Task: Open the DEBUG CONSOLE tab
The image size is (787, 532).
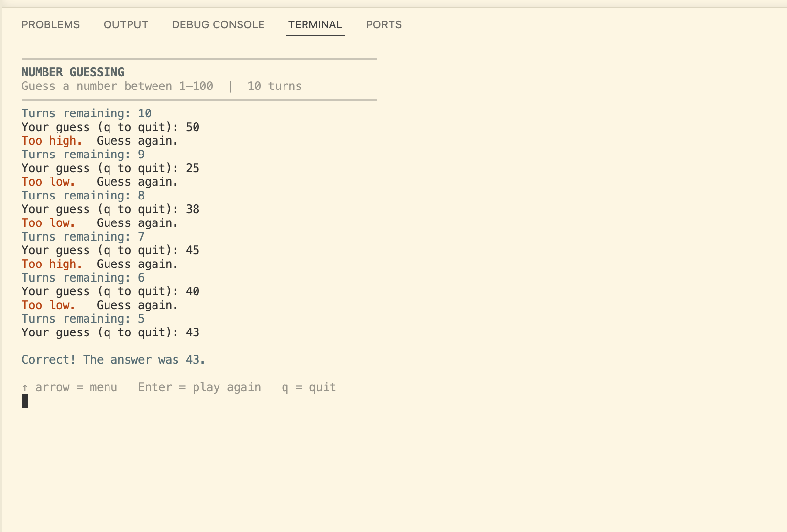Action: pyautogui.click(x=218, y=25)
